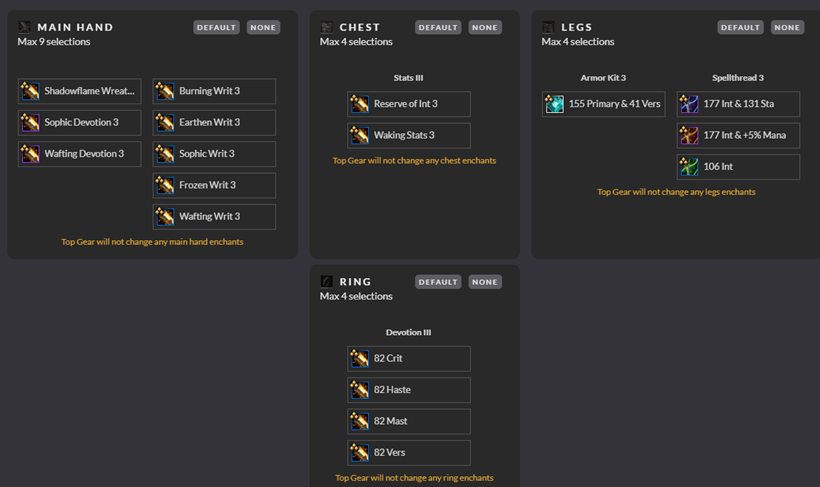Image resolution: width=820 pixels, height=487 pixels.
Task: Select 106 Int spellthread option
Action: pyautogui.click(x=738, y=167)
